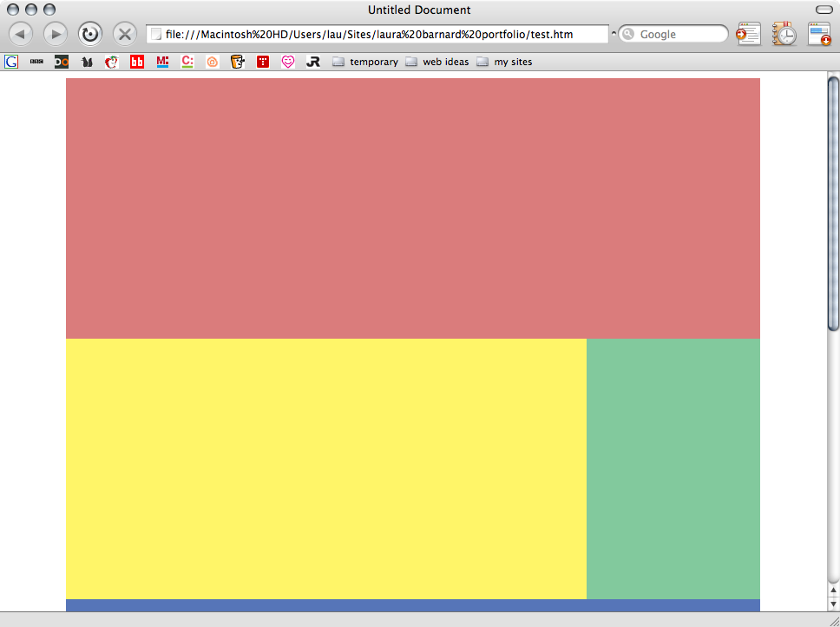
Task: Select the page icon in the address bar
Action: tap(156, 34)
